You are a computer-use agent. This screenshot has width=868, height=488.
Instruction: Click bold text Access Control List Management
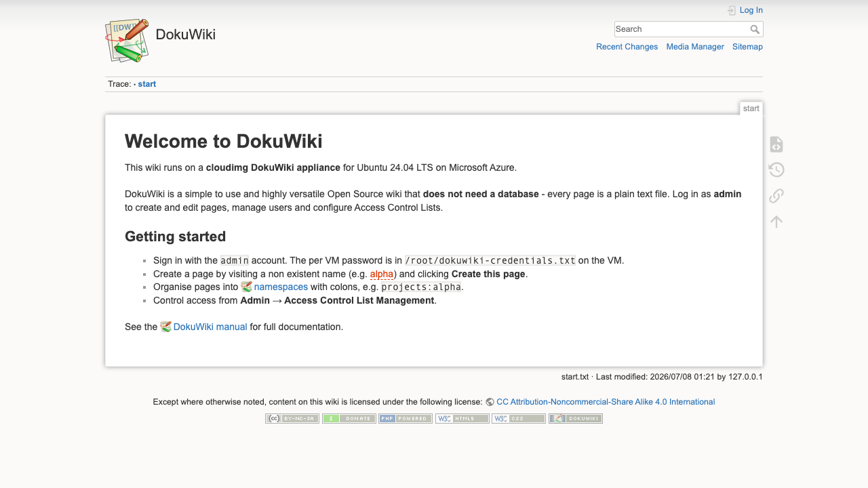[x=359, y=300]
